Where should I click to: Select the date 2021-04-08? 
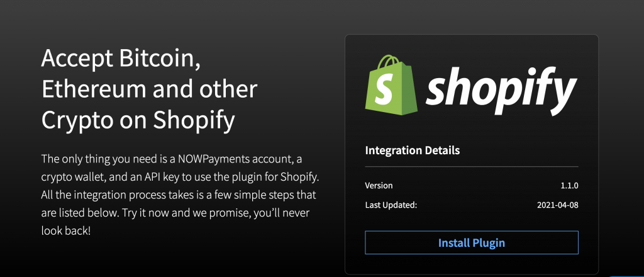tap(557, 205)
